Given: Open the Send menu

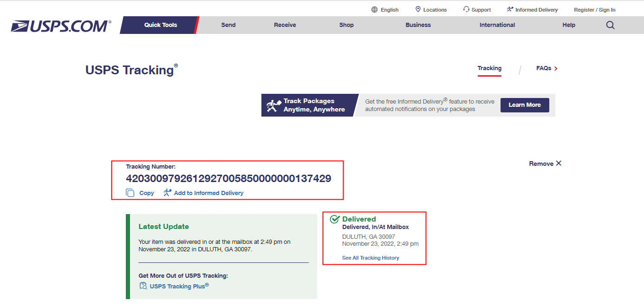Looking at the screenshot, I should [x=228, y=25].
